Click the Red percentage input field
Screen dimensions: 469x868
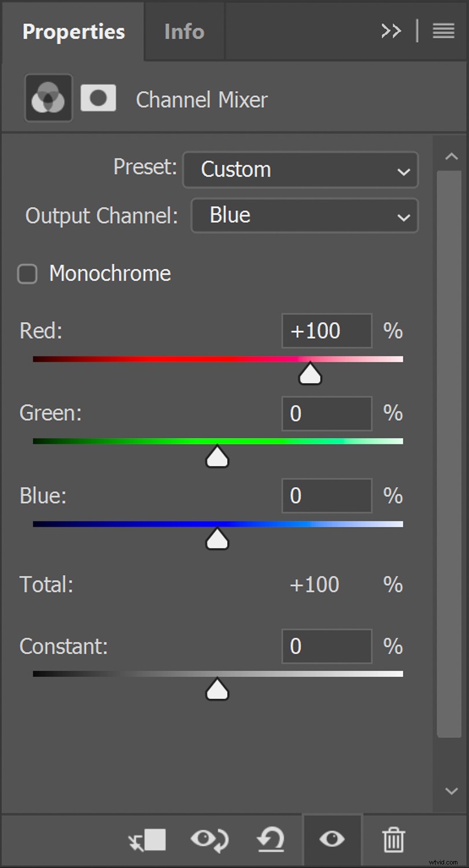(x=326, y=330)
